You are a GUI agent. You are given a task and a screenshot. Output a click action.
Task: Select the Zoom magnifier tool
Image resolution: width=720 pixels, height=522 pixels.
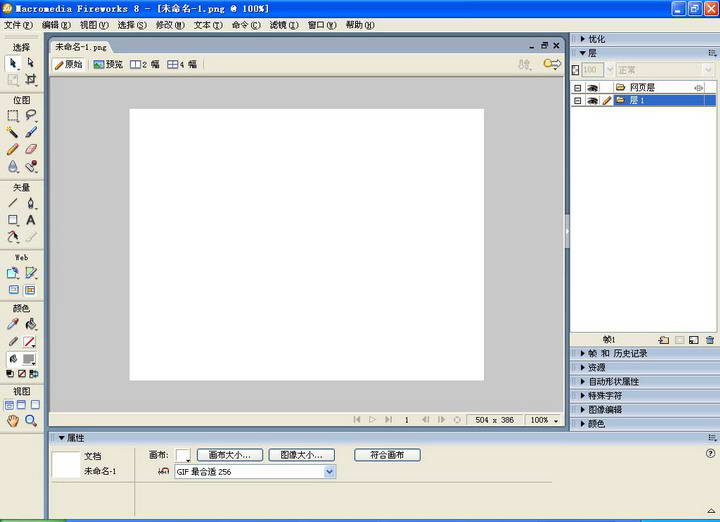31,421
